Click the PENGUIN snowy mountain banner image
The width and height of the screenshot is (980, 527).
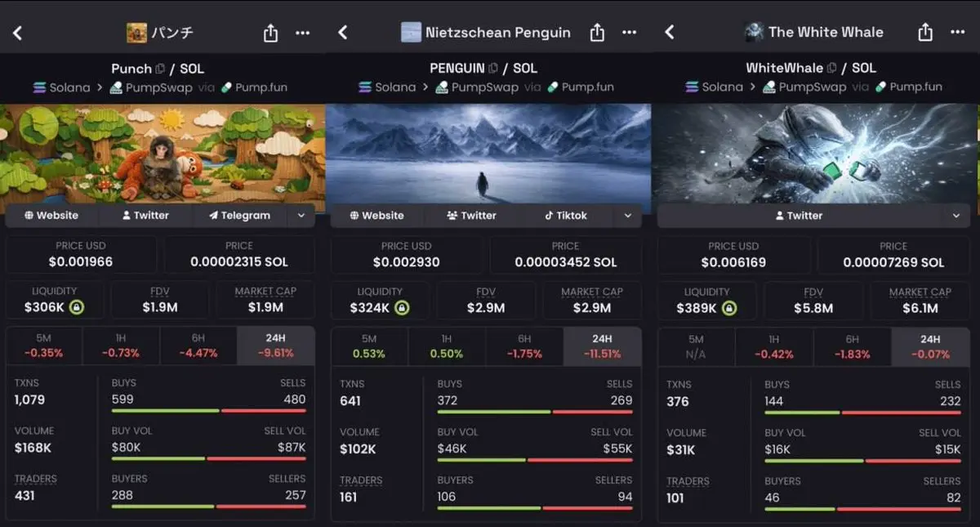(x=488, y=154)
